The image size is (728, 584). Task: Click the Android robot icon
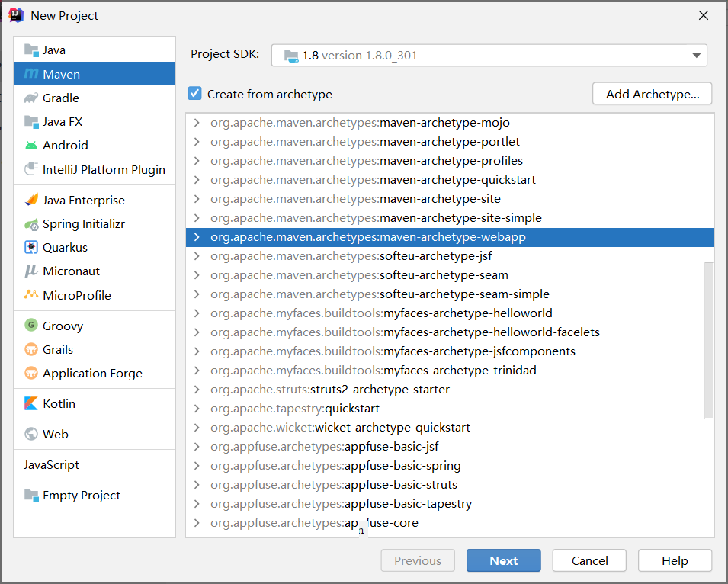pos(31,146)
